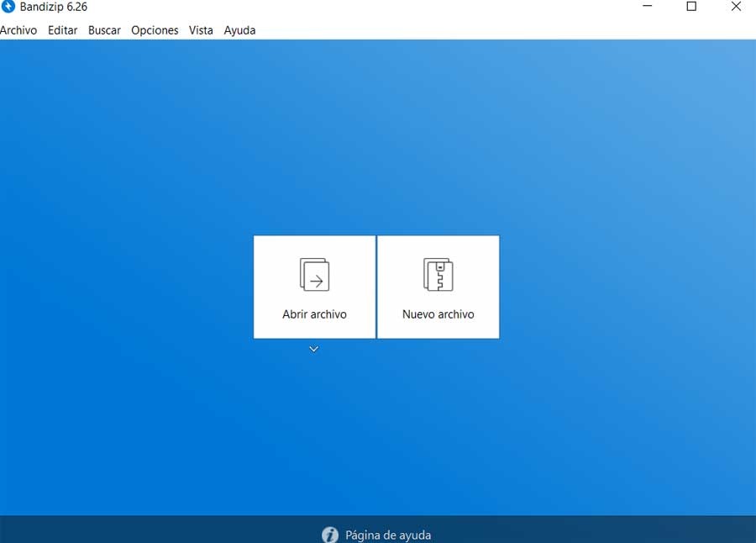This screenshot has width=756, height=543.
Task: Minimize the Bandizip window
Action: [648, 6]
